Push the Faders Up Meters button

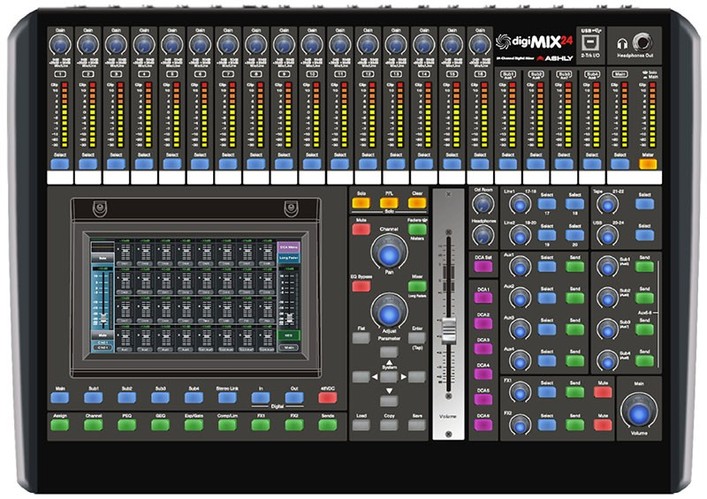417,229
